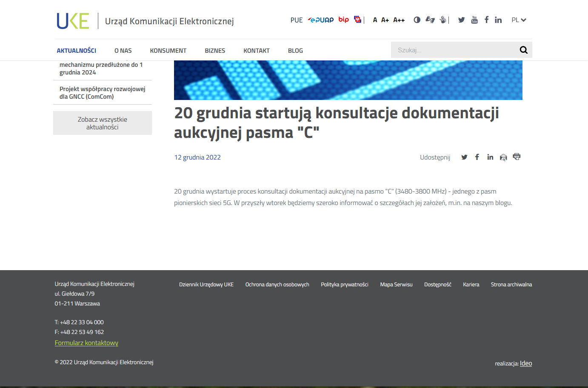The image size is (588, 388).
Task: Open the ePUAP logo link
Action: [321, 20]
